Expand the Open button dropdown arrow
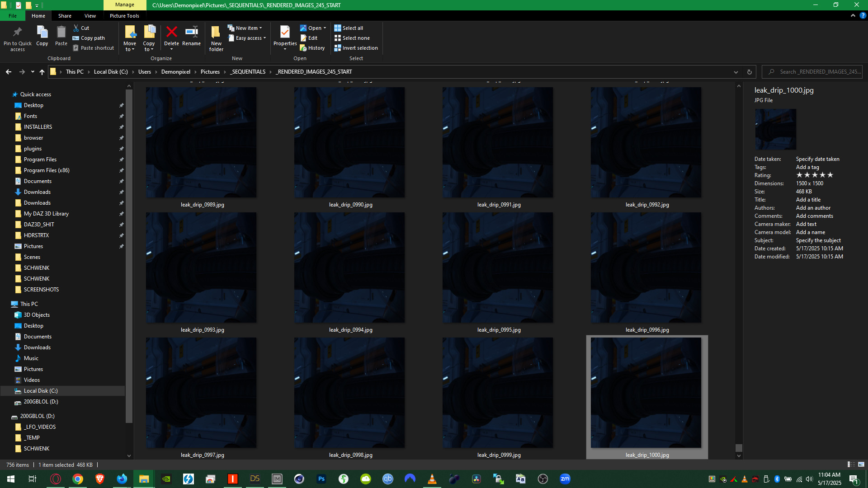This screenshot has width=868, height=488. (325, 28)
